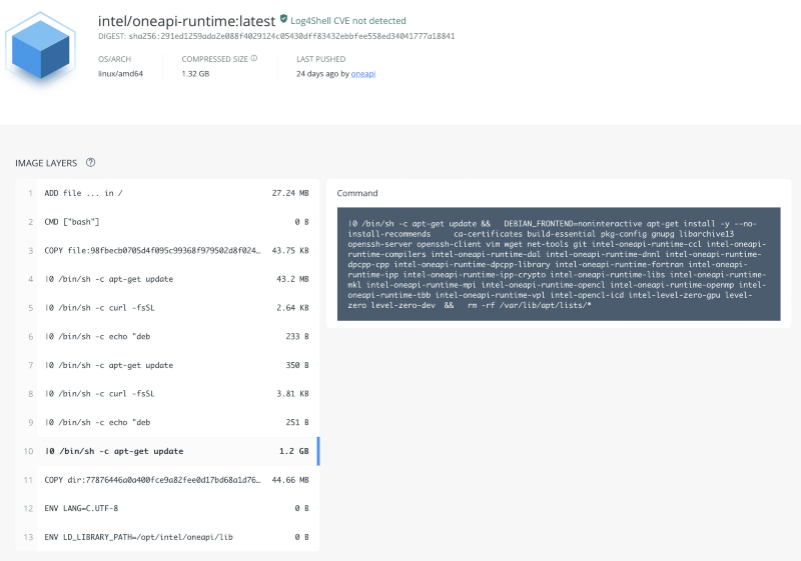Open the oneapi publisher link
Screen dimensions: 801x561
click(363, 74)
